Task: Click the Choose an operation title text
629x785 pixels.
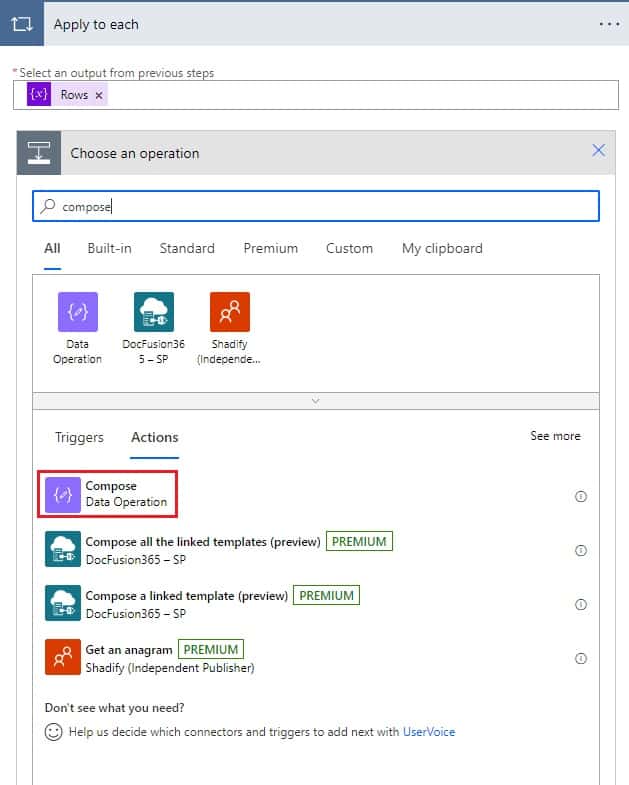Action: 135,153
